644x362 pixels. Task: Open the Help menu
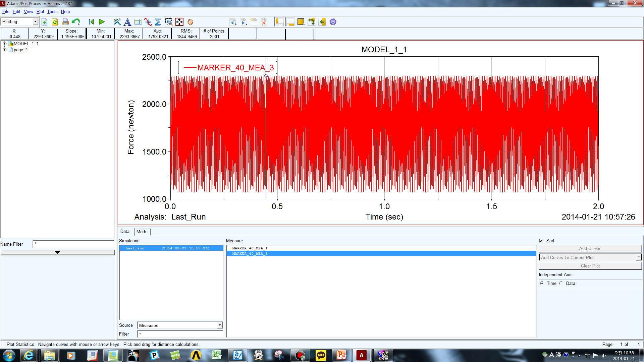[x=65, y=11]
